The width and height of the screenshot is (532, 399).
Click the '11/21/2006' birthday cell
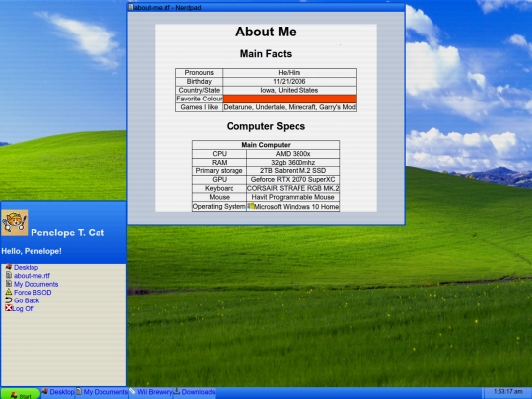point(290,82)
